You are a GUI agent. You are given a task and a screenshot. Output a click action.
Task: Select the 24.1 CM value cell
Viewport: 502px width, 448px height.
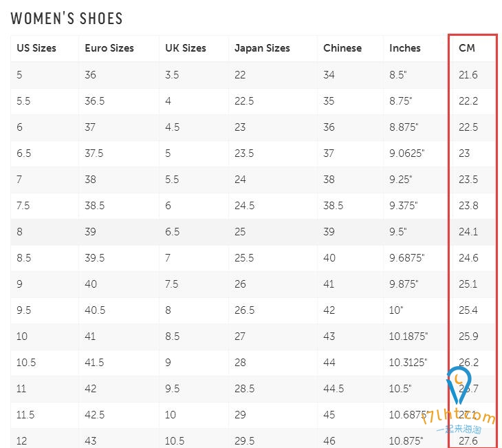tap(468, 231)
